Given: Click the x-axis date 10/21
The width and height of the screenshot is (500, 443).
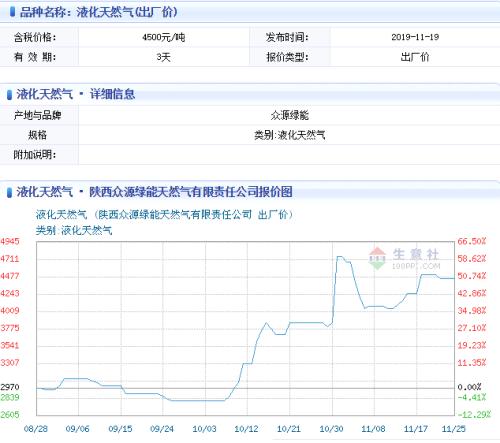Looking at the screenshot, I should 289,429.
